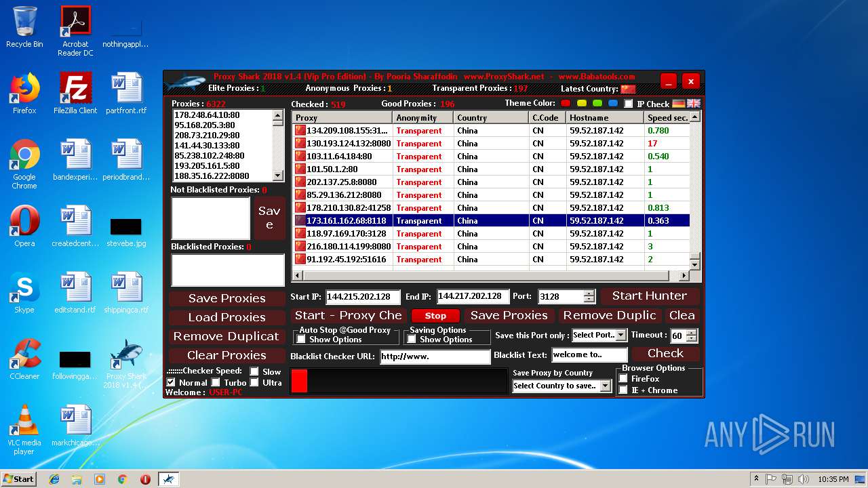Open the Firefox desktop shortcut

point(24,94)
